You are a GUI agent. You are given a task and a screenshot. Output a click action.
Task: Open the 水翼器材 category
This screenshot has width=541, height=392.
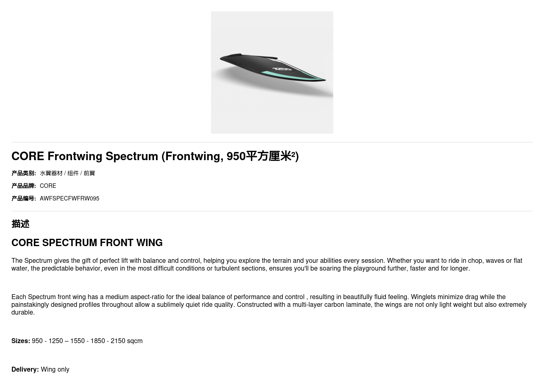tap(51, 173)
